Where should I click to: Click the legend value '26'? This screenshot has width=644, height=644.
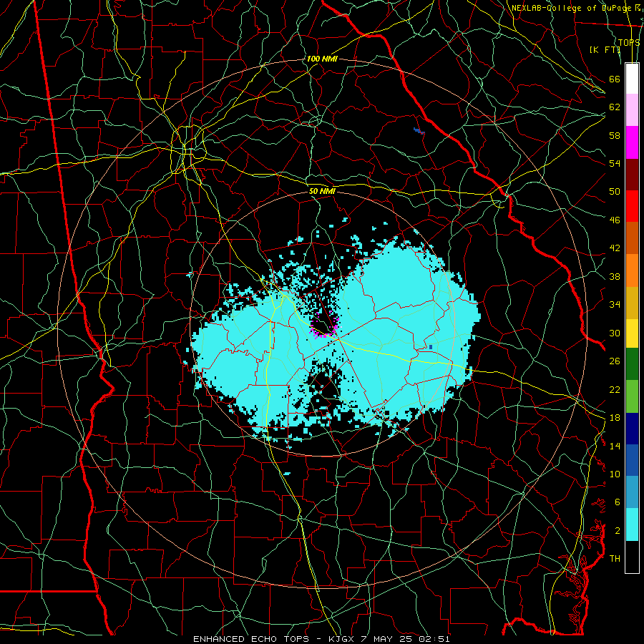click(x=615, y=361)
